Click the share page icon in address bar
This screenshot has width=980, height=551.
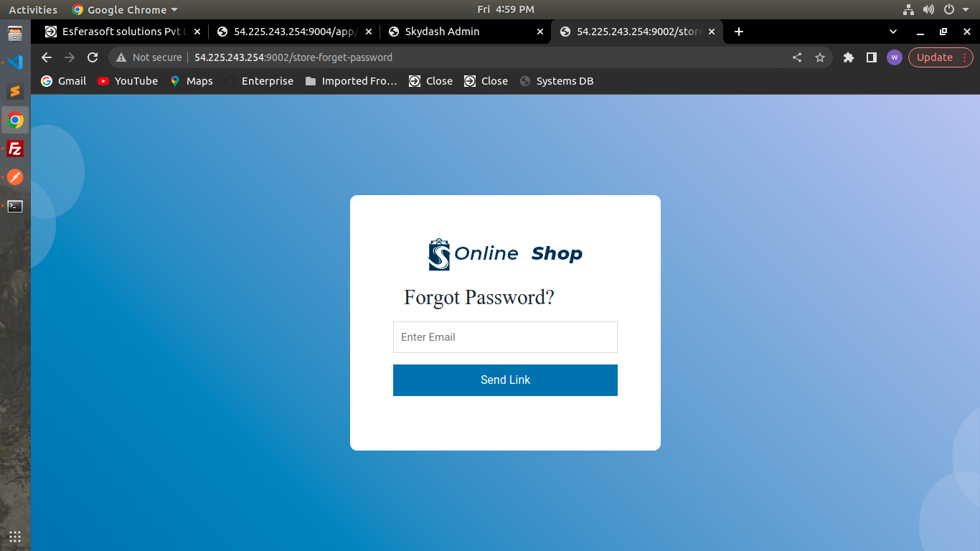click(x=797, y=57)
